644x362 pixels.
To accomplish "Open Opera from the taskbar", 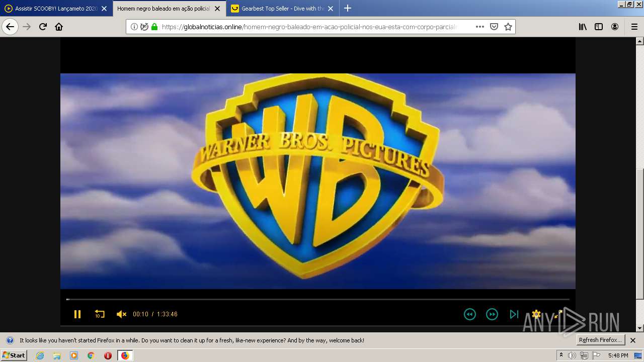I will 108,355.
